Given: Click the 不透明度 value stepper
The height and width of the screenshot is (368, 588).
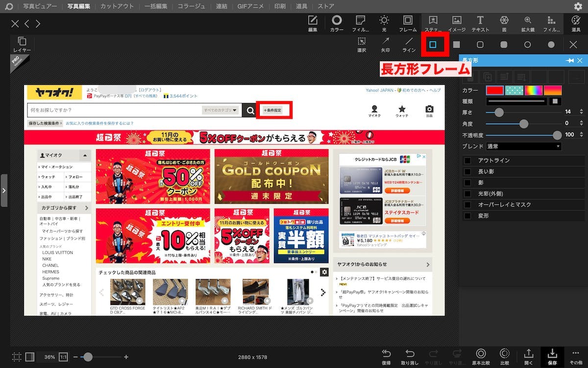Looking at the screenshot, I should (582, 135).
